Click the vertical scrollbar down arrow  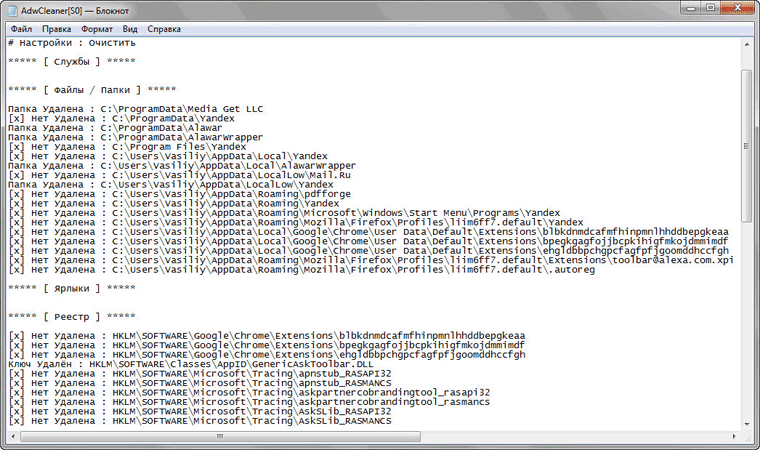746,424
